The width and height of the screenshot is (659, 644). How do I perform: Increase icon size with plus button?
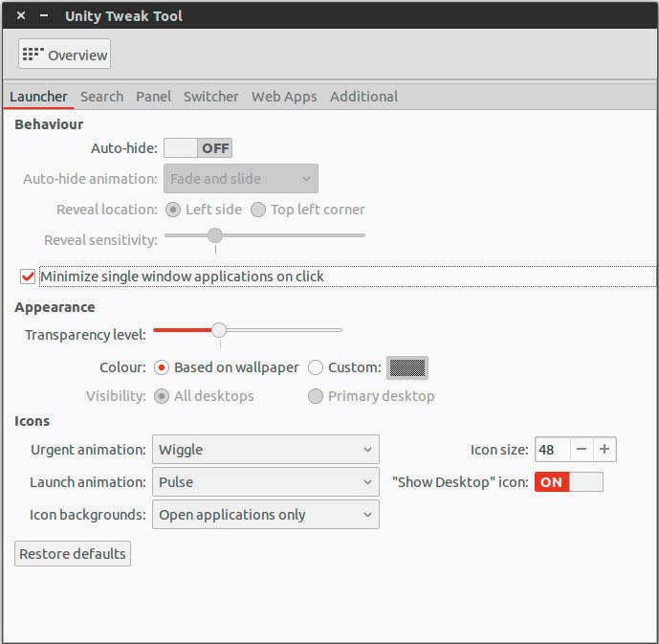click(x=604, y=450)
